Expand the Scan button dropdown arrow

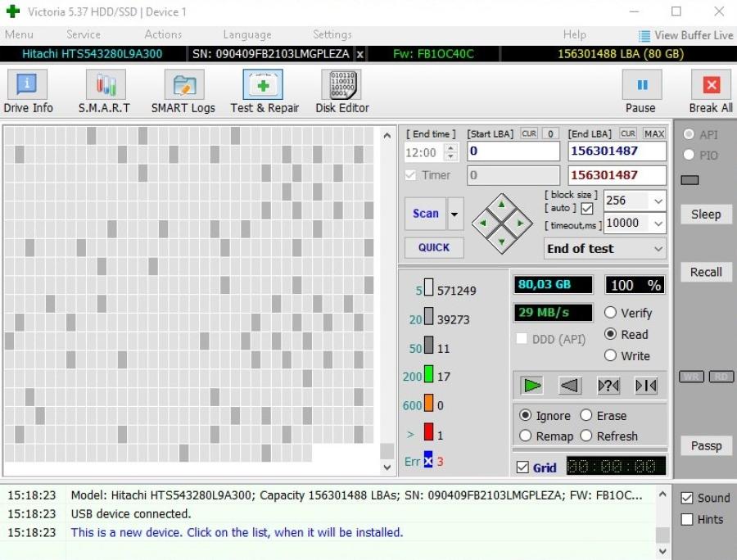(x=455, y=214)
